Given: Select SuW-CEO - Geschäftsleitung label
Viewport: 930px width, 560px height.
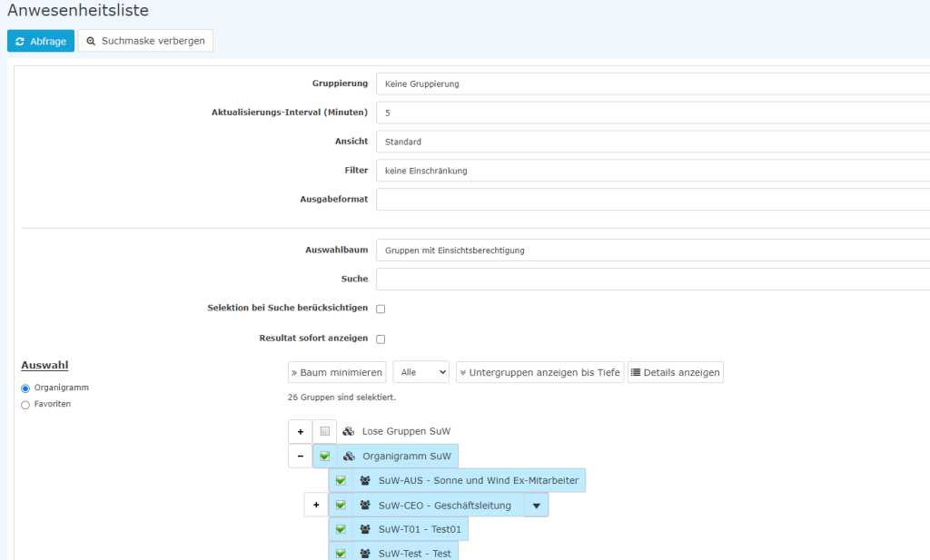Looking at the screenshot, I should pyautogui.click(x=445, y=506).
